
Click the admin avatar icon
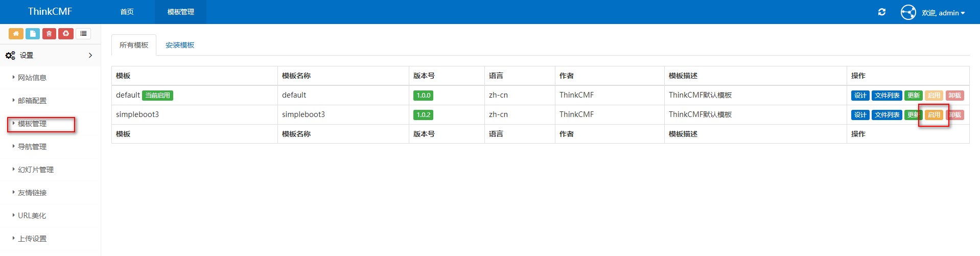coord(908,12)
